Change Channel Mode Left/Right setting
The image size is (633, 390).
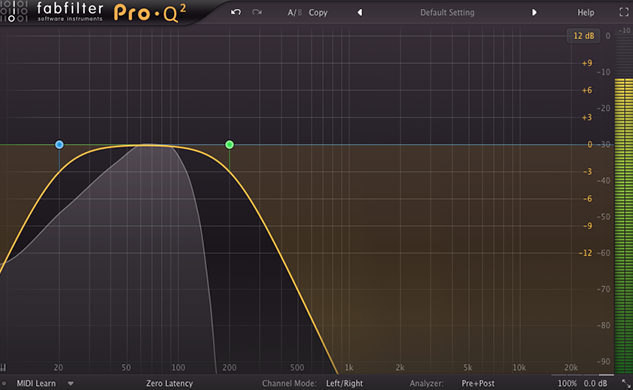pos(344,383)
